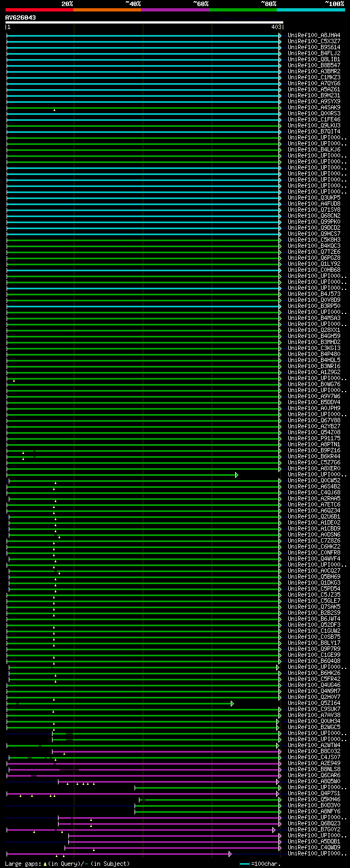Select the UniRef100_A3BMR2 hit label
The height and width of the screenshot is (868, 350).
pos(314,72)
